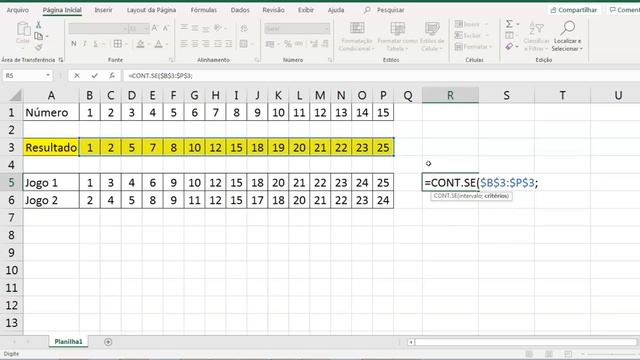
Task: Apply percent style format
Action: [288, 44]
